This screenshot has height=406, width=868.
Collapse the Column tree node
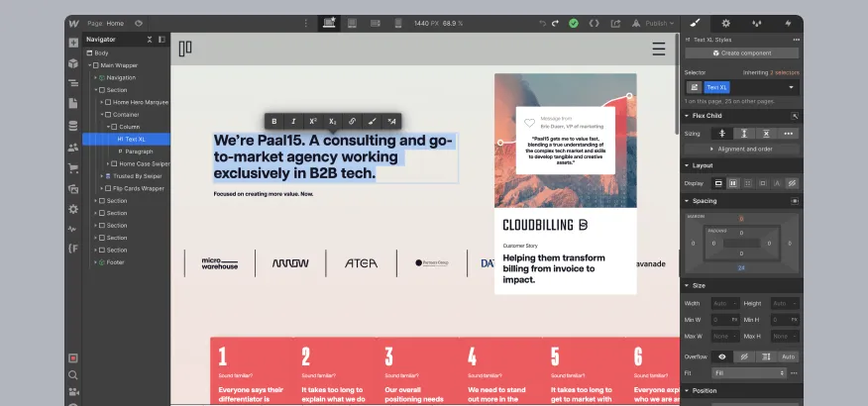pos(108,127)
